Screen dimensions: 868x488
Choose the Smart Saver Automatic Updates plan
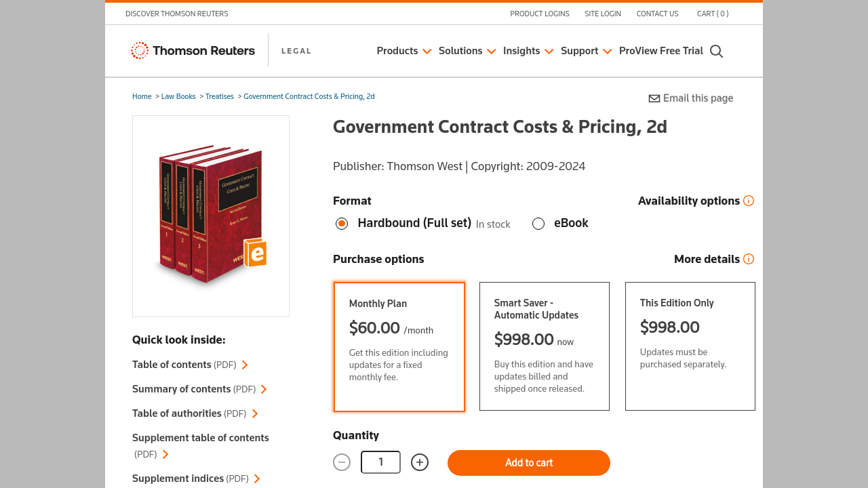point(544,346)
